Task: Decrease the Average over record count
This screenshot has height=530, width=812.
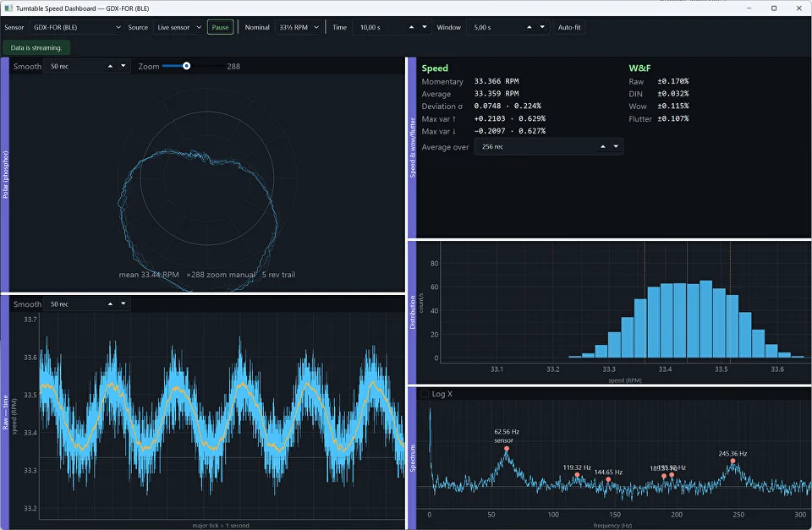Action: [x=616, y=147]
